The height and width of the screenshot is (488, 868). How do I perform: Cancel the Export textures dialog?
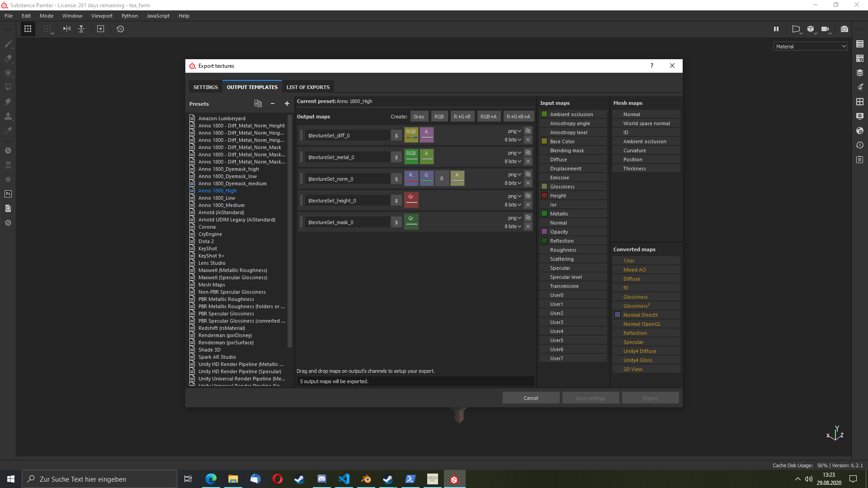531,398
